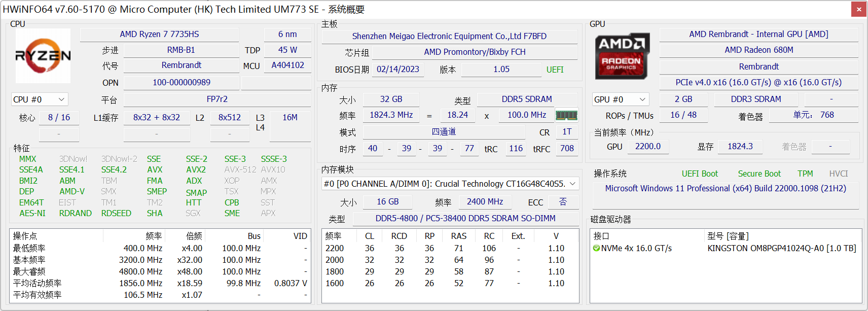The image size is (868, 311).
Task: Open the GPU #0 selector dropdown
Action: coord(621,99)
